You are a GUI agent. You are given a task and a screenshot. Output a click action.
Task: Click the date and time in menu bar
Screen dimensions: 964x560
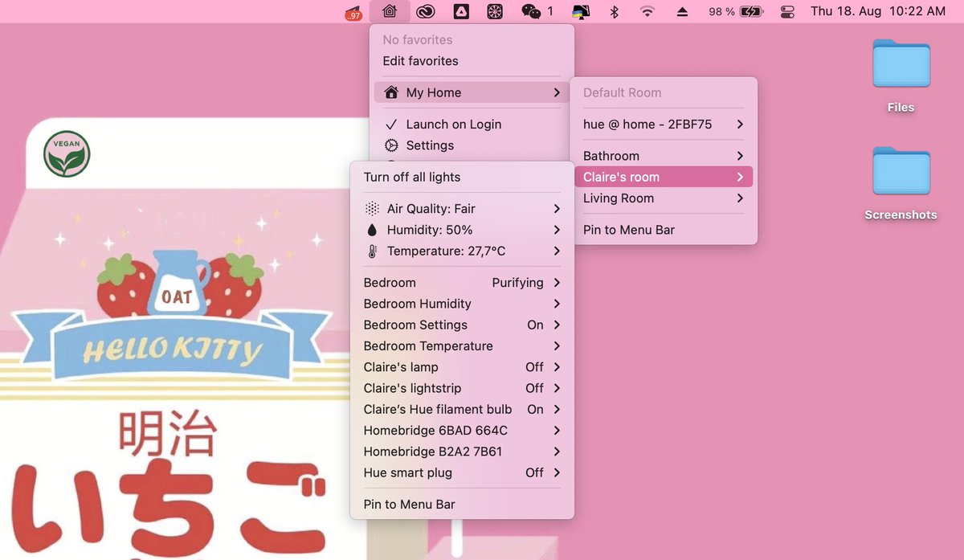(x=878, y=11)
